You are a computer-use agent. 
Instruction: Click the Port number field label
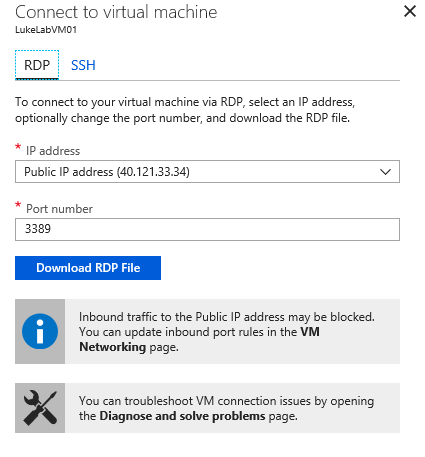(x=59, y=209)
